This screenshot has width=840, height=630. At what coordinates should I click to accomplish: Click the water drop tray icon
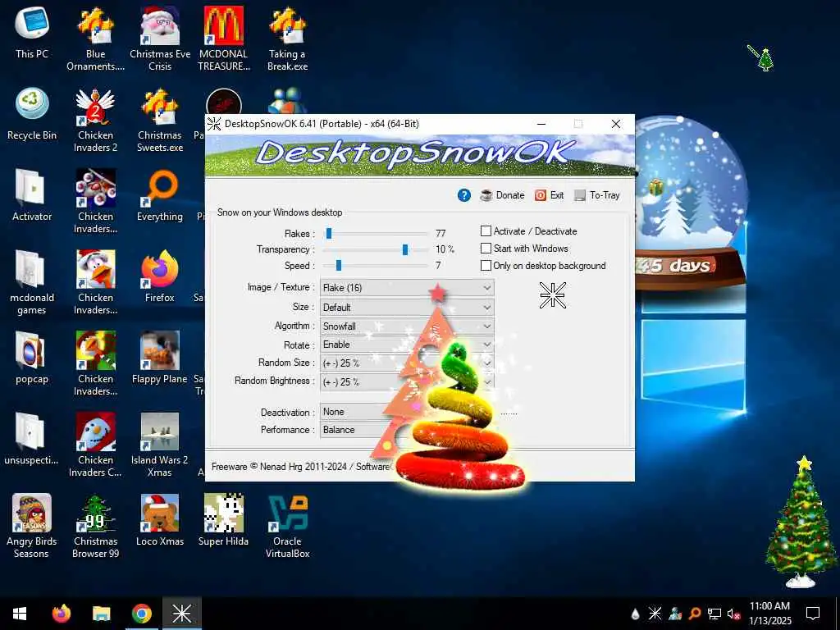click(x=635, y=614)
